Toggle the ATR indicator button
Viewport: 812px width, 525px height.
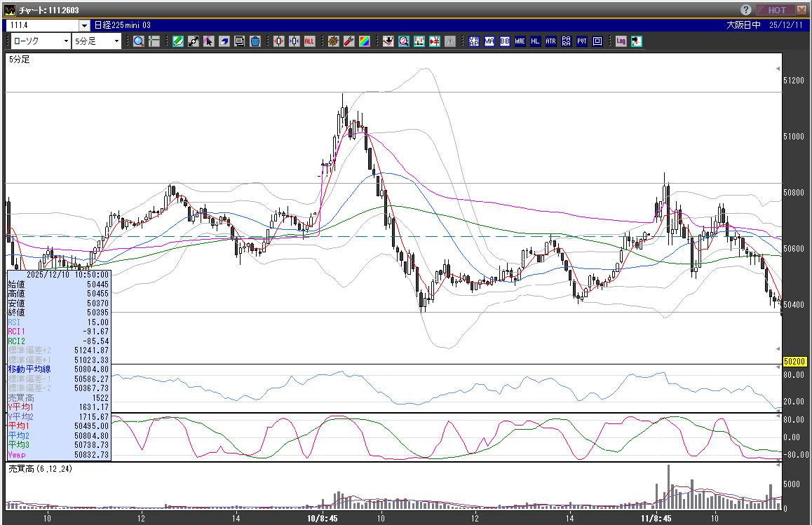coord(550,41)
